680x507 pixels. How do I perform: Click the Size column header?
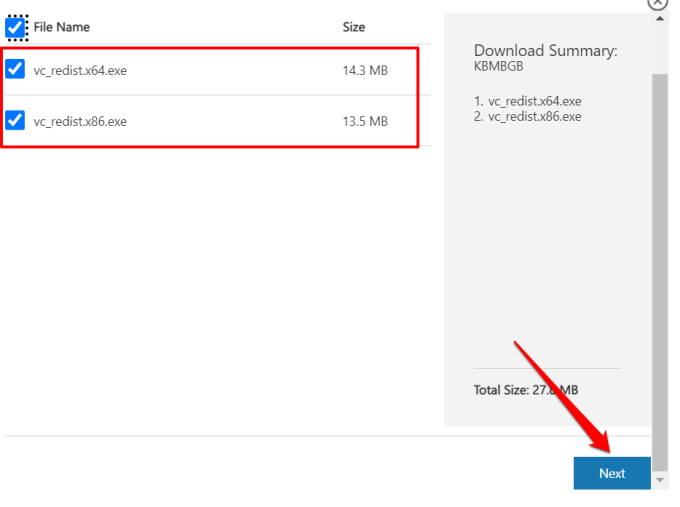pos(354,27)
